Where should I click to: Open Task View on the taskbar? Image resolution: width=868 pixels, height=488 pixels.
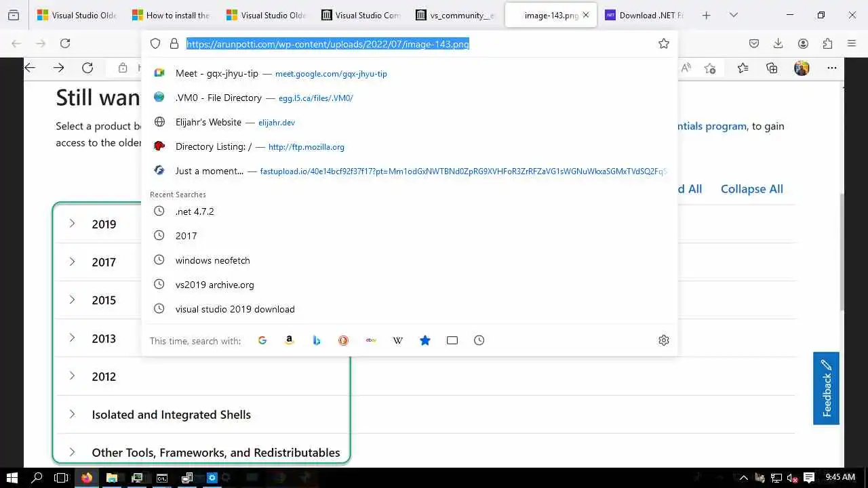tap(61, 478)
